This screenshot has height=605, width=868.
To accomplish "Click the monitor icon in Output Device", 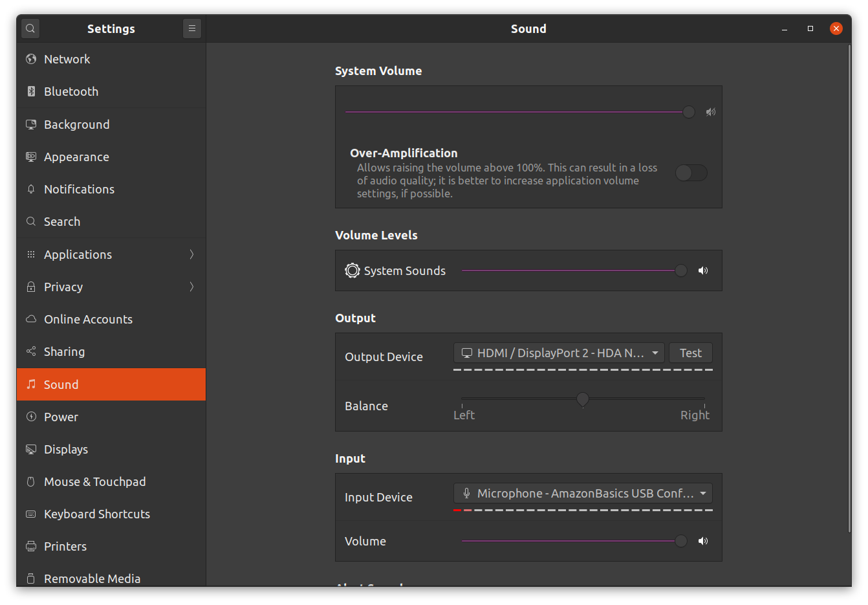I will point(466,353).
